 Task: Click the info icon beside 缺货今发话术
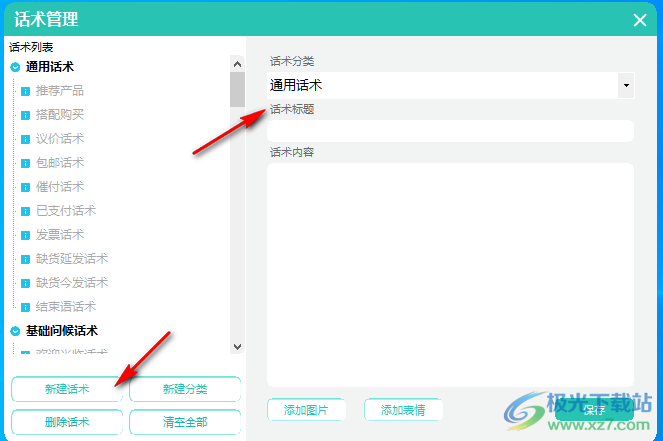pyautogui.click(x=25, y=283)
